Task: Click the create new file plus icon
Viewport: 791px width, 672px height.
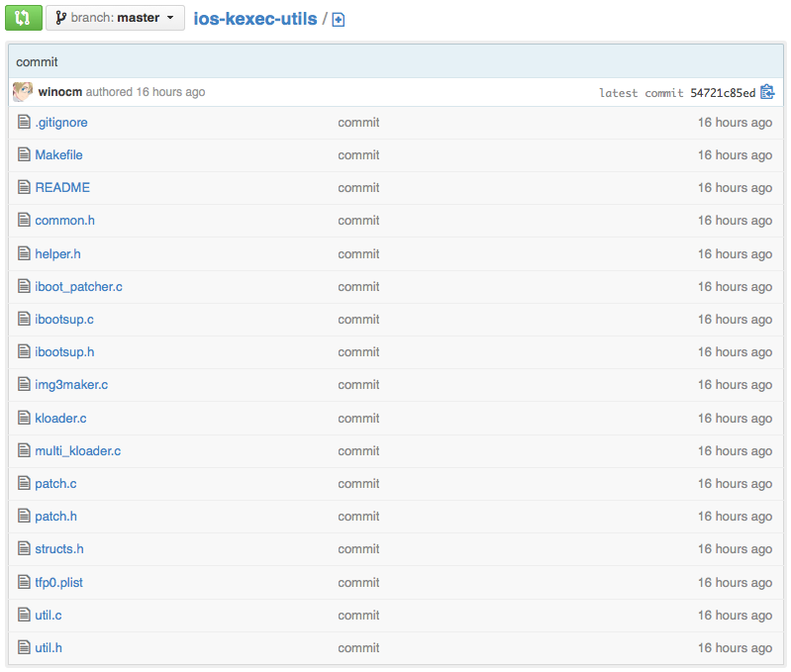Action: coord(339,20)
